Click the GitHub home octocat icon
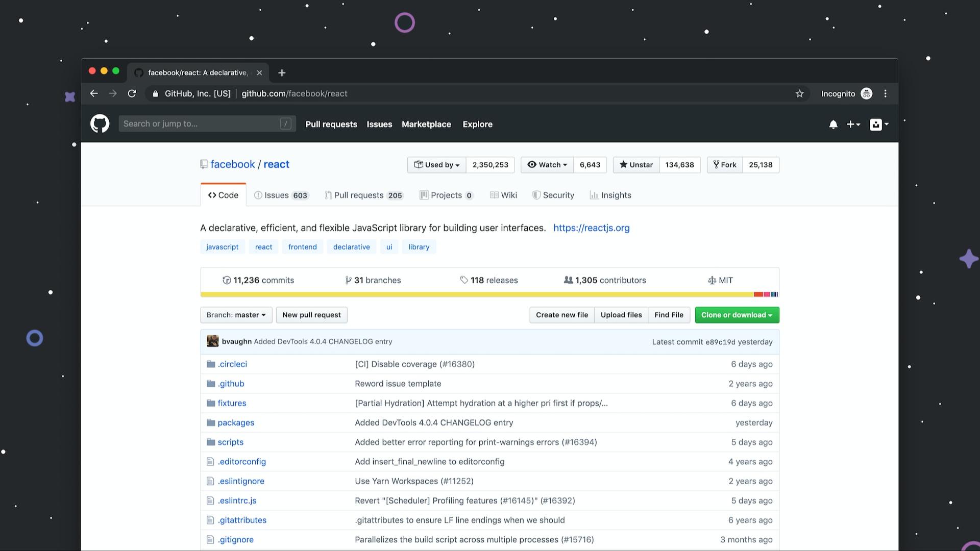The height and width of the screenshot is (551, 980). (100, 123)
